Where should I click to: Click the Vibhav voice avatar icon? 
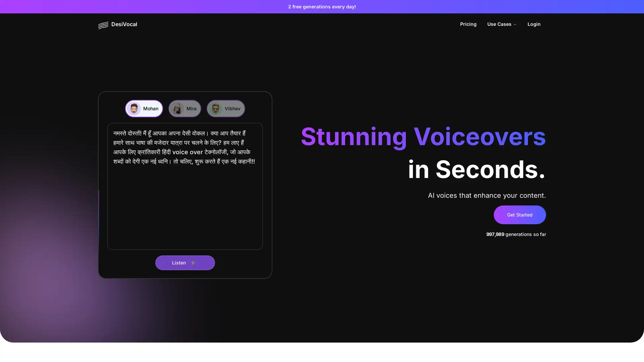coord(215,108)
